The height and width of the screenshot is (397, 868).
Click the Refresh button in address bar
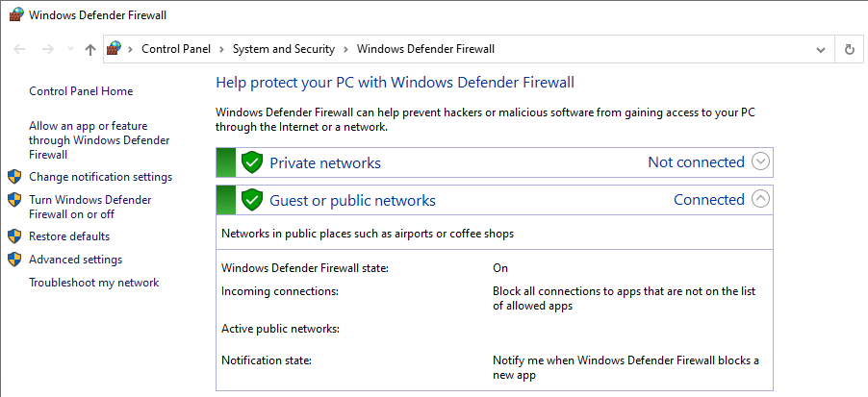point(849,49)
